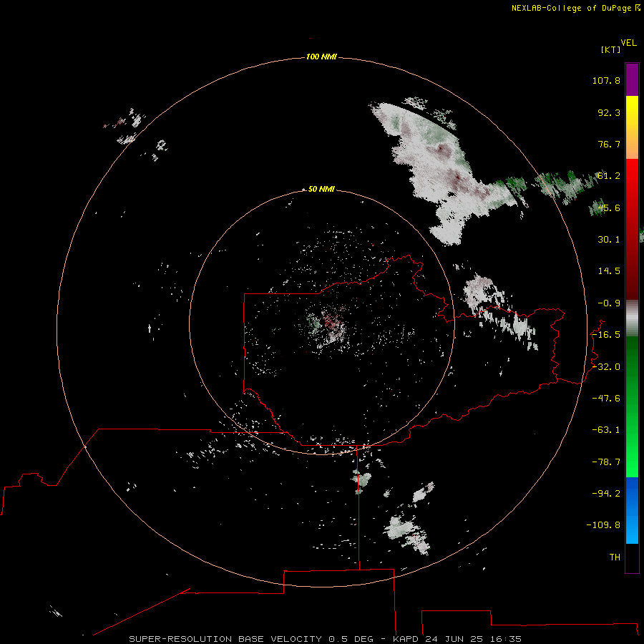Click the -78.7 legend value
Image resolution: width=644 pixels, height=644 pixels.
pyautogui.click(x=606, y=462)
